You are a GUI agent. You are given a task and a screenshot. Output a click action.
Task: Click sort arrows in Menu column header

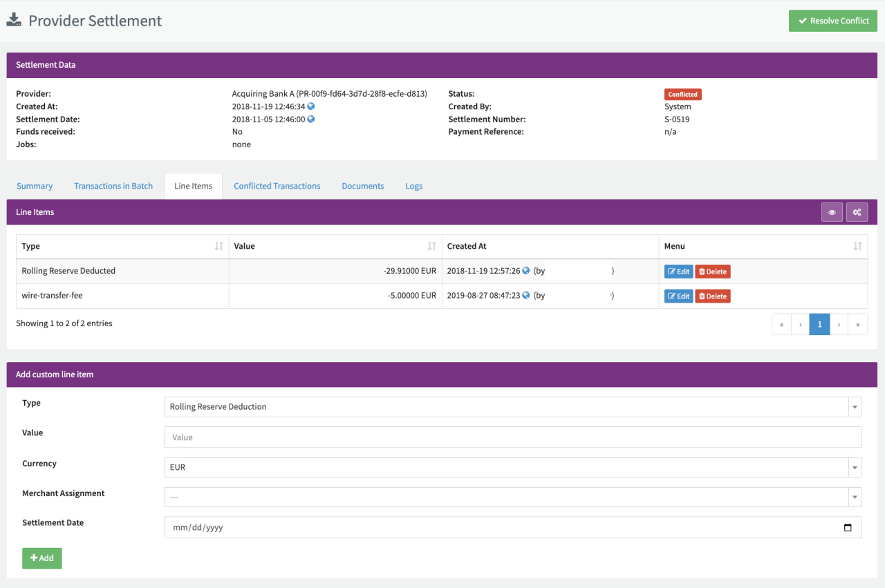pos(857,246)
